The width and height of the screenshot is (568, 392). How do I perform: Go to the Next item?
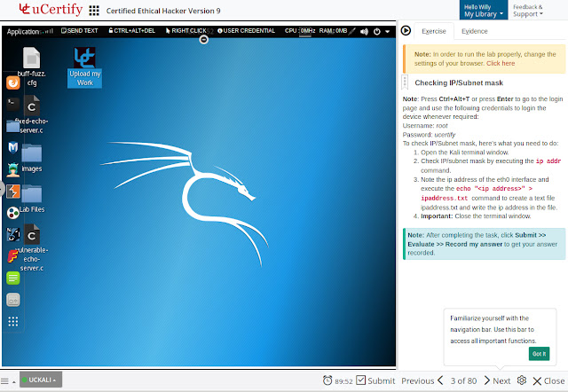tap(497, 380)
